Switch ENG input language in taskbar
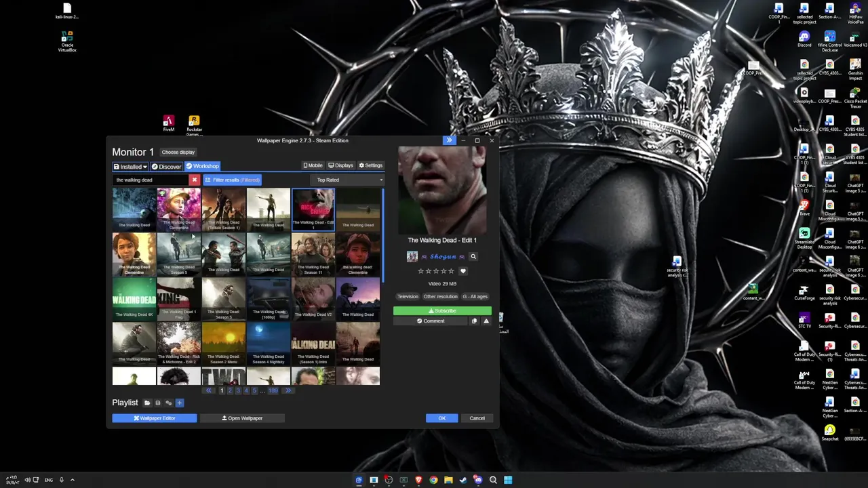This screenshot has height=488, width=868. point(49,480)
